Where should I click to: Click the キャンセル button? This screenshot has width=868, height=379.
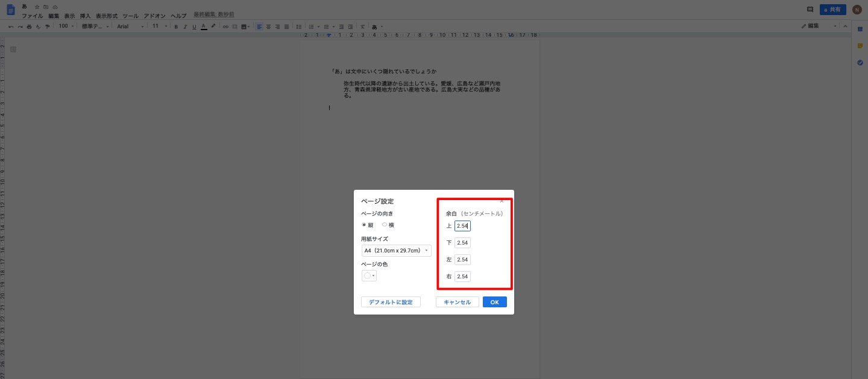(x=457, y=302)
